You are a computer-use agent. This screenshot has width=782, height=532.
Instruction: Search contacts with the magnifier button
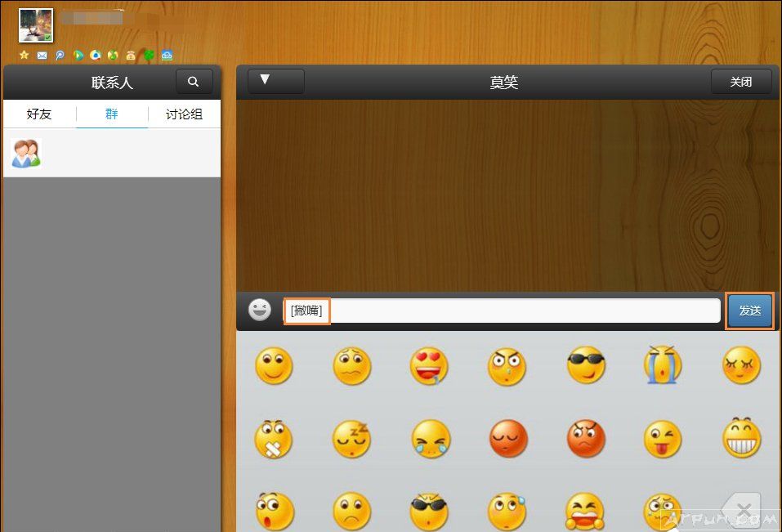click(x=194, y=82)
